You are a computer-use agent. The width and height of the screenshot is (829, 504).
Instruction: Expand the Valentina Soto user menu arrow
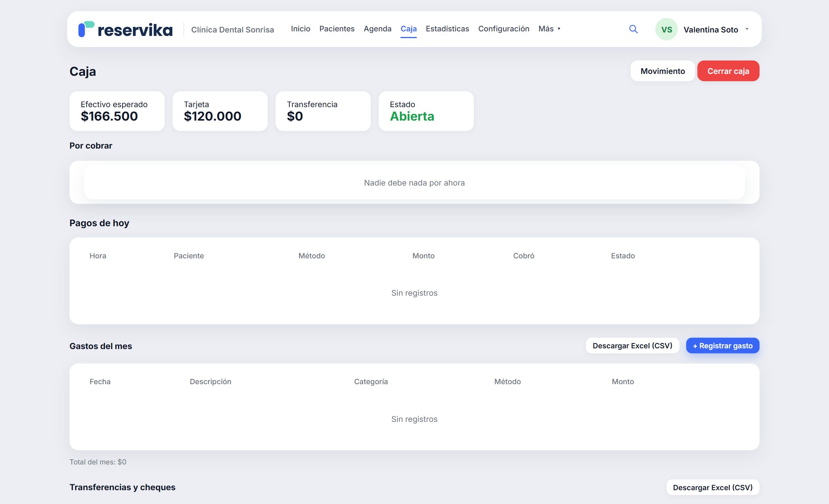coord(747,29)
